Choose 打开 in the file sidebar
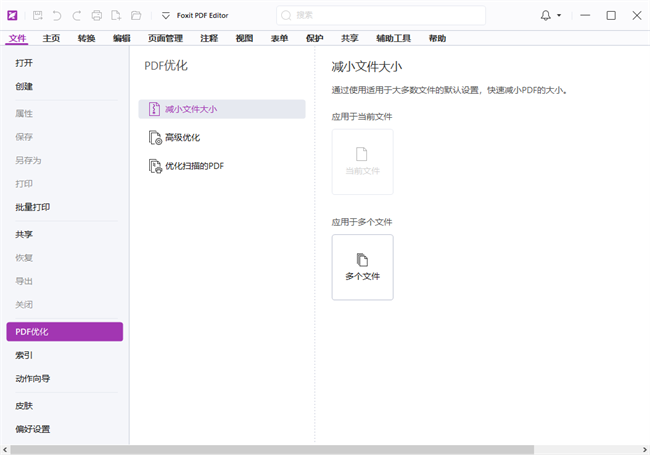The height and width of the screenshot is (455, 650). coord(24,62)
